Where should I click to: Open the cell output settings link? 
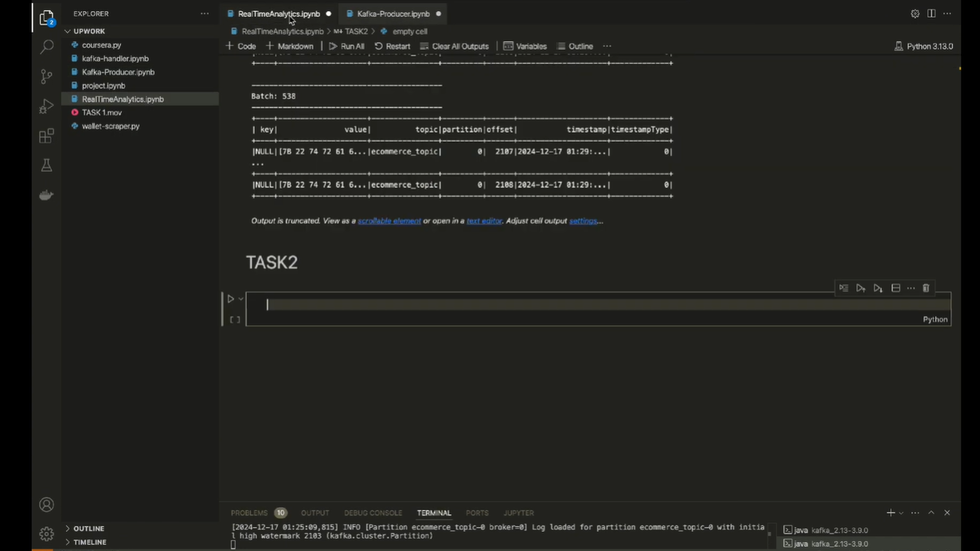coord(584,221)
